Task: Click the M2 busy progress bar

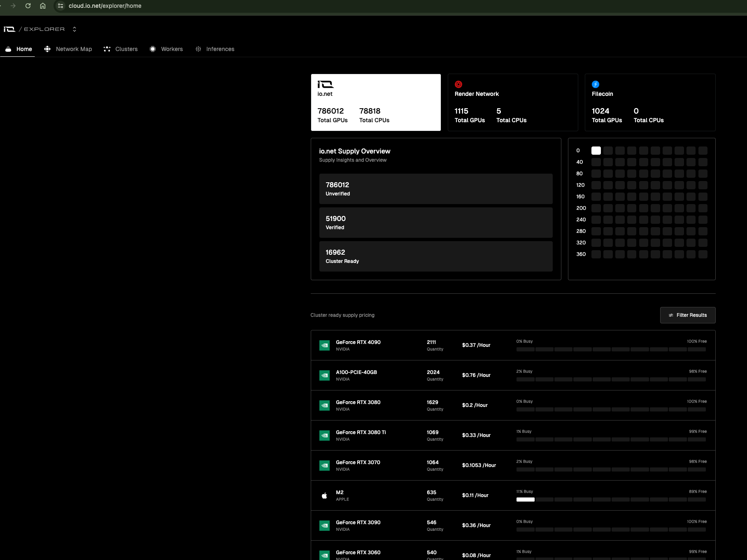Action: tap(611, 500)
